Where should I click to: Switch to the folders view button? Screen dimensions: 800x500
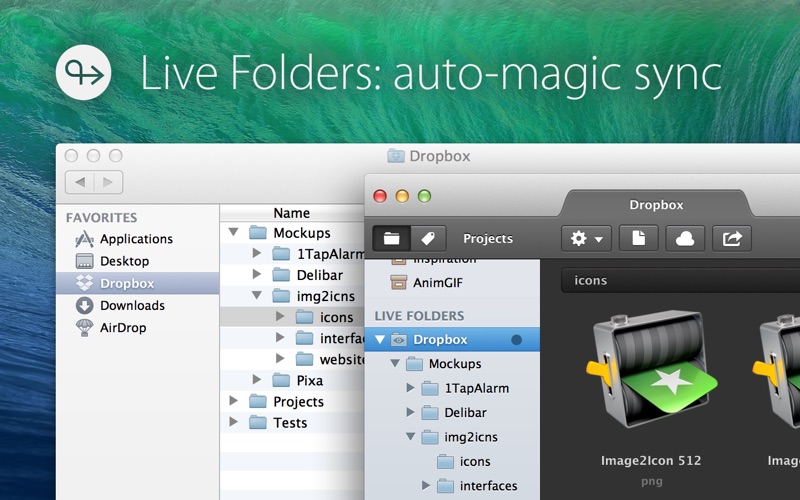click(x=391, y=238)
